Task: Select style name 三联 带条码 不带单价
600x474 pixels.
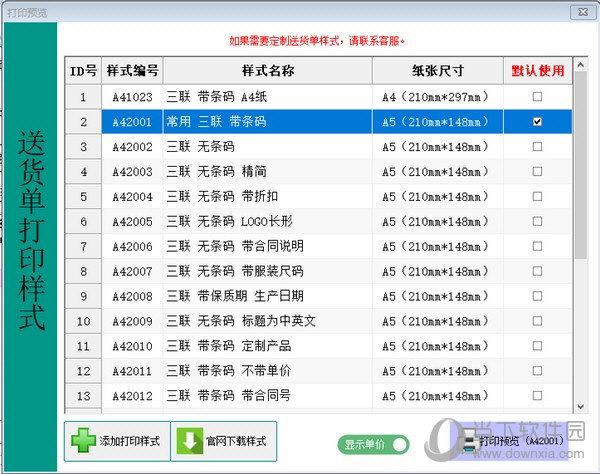Action: pyautogui.click(x=229, y=371)
